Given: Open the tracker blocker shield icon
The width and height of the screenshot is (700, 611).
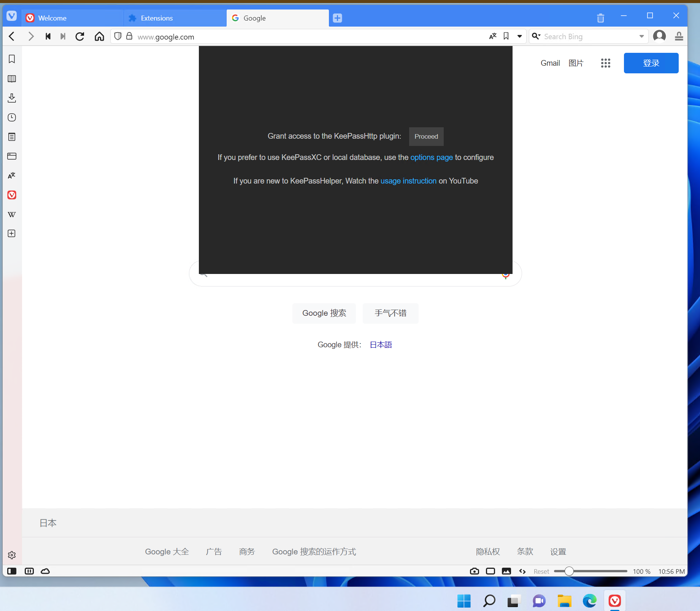Looking at the screenshot, I should click(x=118, y=36).
